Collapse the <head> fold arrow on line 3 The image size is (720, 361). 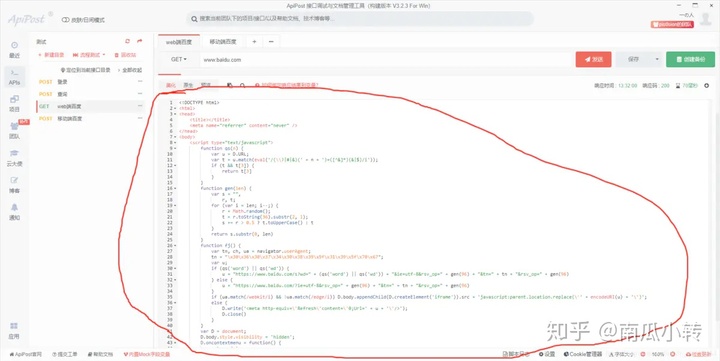[x=175, y=114]
